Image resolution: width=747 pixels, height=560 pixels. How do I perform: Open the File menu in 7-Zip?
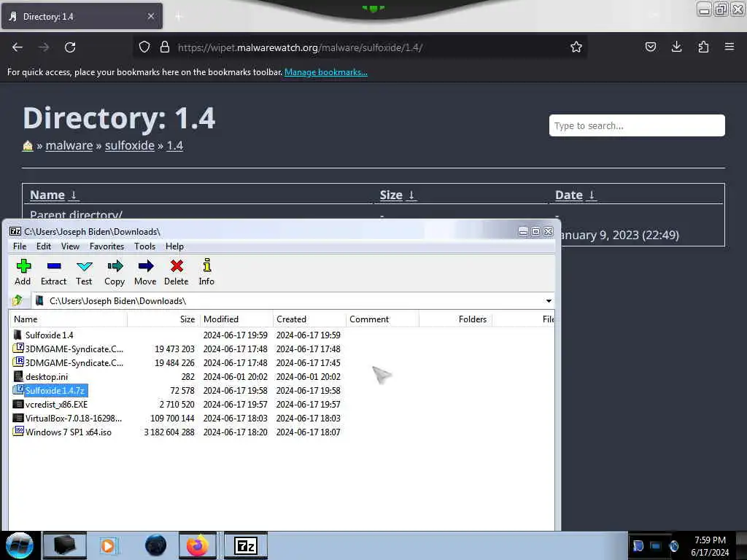click(x=20, y=246)
